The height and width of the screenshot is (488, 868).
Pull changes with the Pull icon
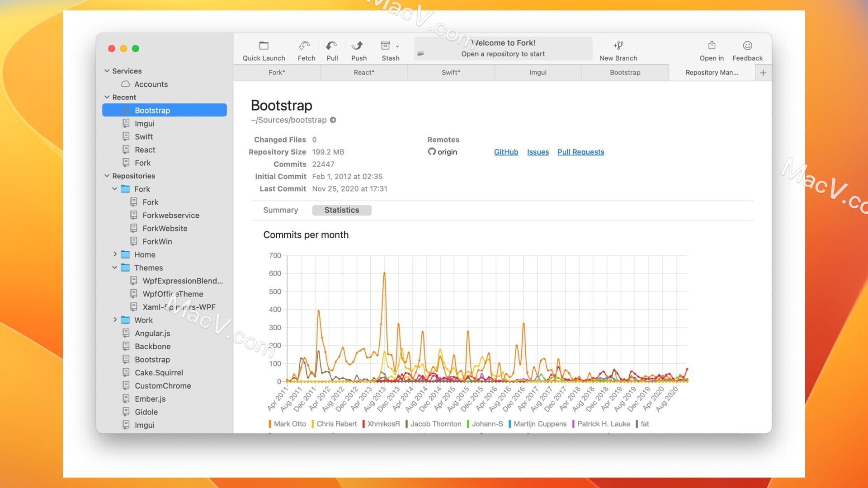click(331, 46)
